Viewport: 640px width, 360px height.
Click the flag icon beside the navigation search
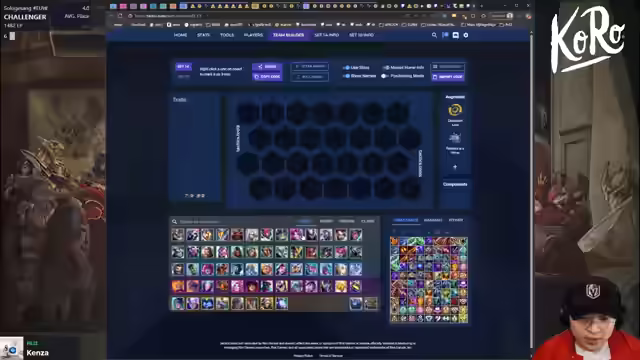pos(445,35)
